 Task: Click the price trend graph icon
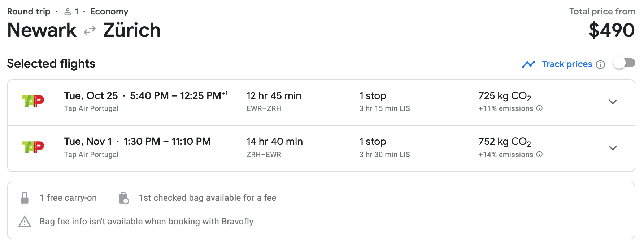click(x=528, y=64)
